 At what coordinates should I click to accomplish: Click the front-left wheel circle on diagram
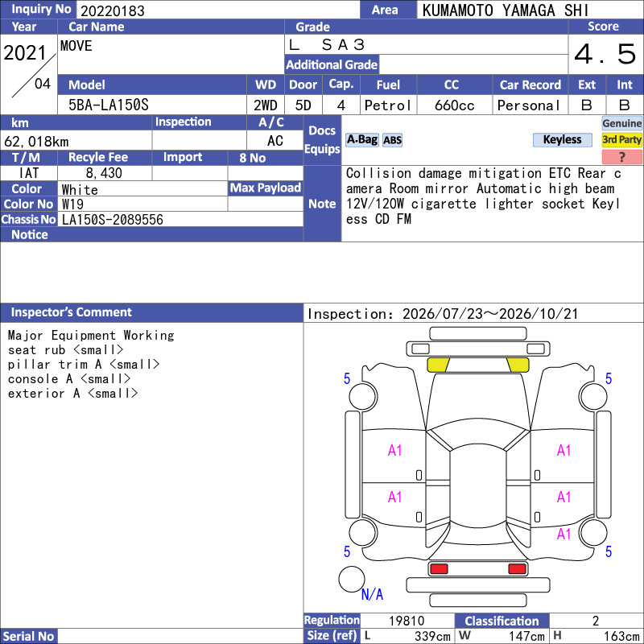363,396
